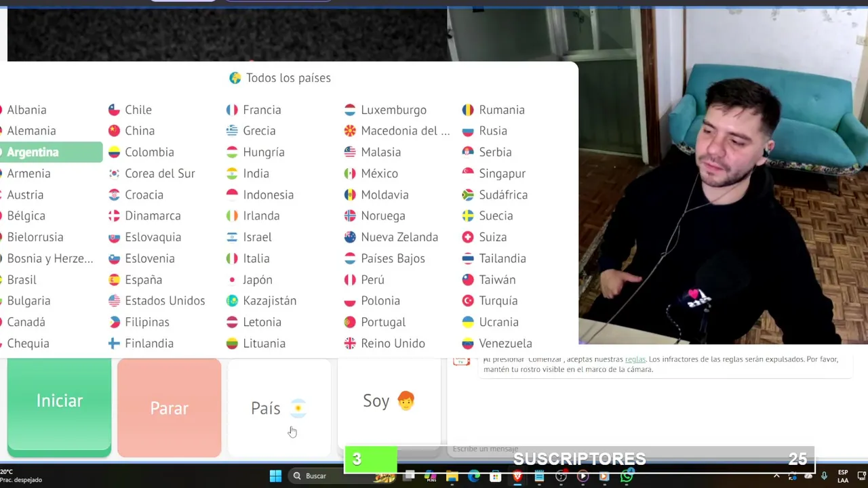
Task: Click the Parar button
Action: point(169,408)
